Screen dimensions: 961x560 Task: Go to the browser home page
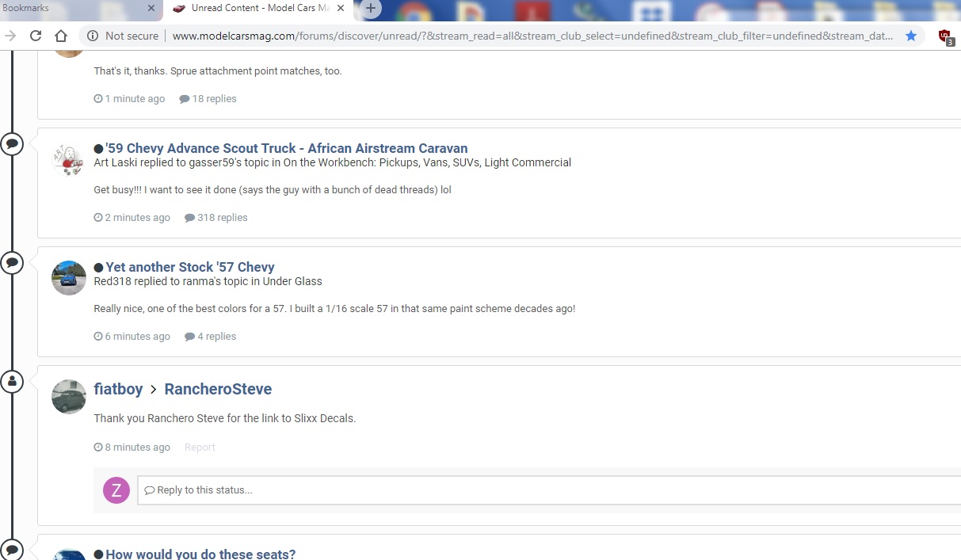pyautogui.click(x=61, y=36)
